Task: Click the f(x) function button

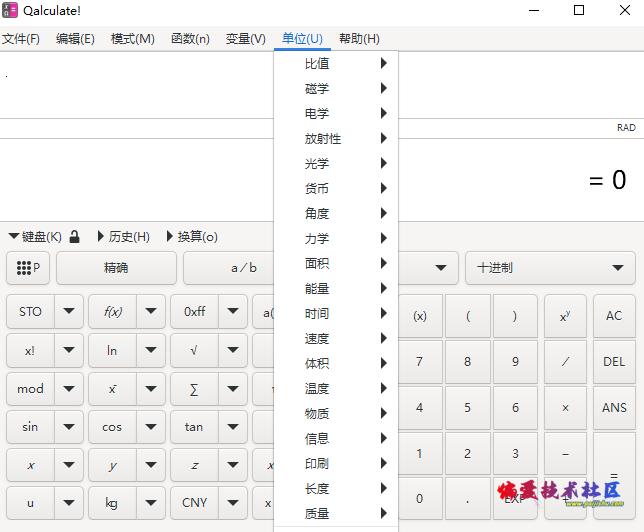Action: tap(113, 311)
